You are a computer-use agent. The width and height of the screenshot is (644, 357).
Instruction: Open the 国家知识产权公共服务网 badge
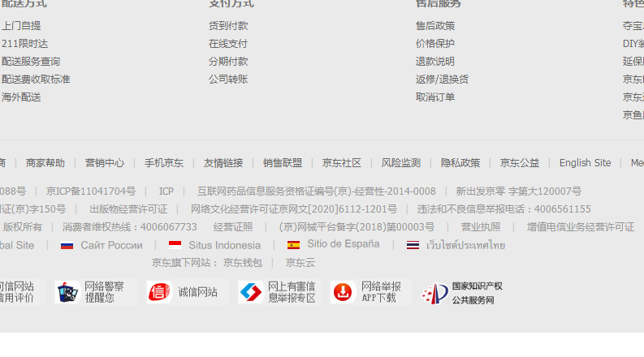point(463,293)
